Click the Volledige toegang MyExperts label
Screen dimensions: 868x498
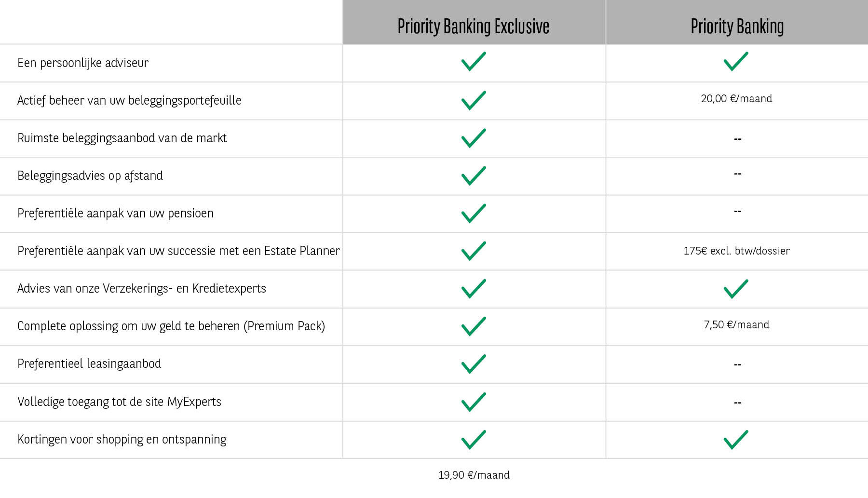pos(119,402)
